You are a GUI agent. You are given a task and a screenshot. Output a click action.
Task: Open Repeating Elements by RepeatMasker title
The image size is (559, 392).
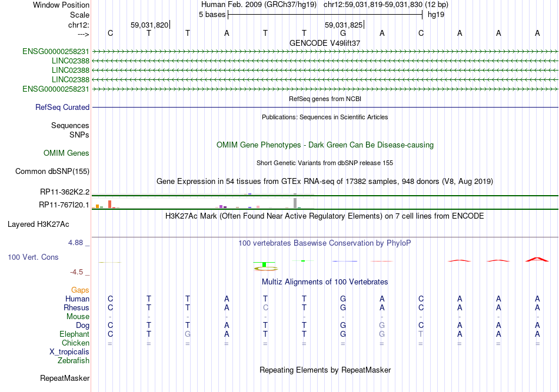325,370
